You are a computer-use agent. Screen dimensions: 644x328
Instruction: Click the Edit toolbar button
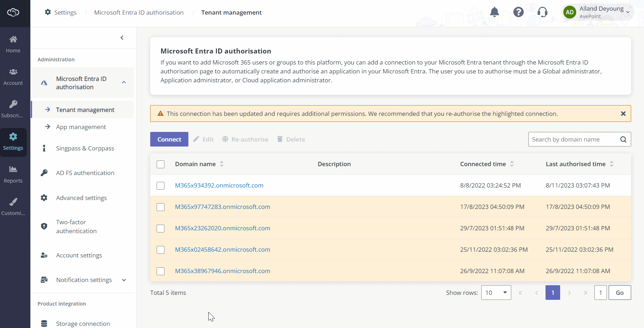point(203,139)
